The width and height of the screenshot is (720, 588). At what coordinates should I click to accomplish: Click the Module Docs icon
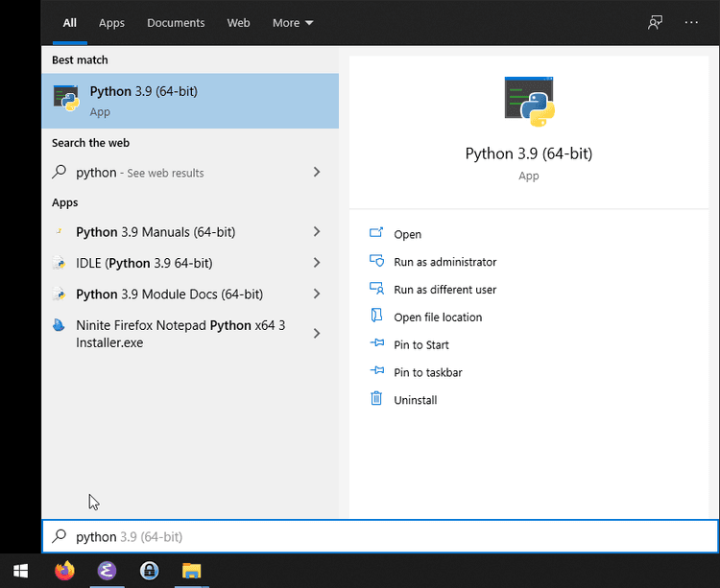point(59,294)
